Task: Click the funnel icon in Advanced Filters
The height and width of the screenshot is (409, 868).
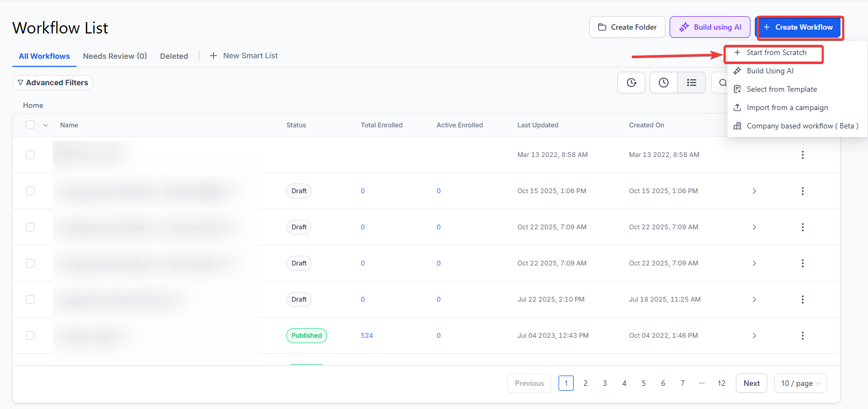Action: tap(20, 83)
